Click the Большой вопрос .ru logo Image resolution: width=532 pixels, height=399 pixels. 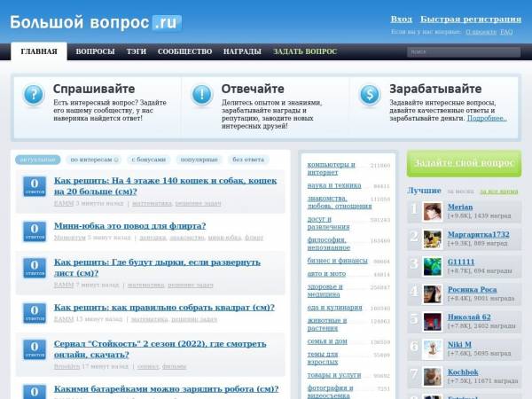click(96, 23)
